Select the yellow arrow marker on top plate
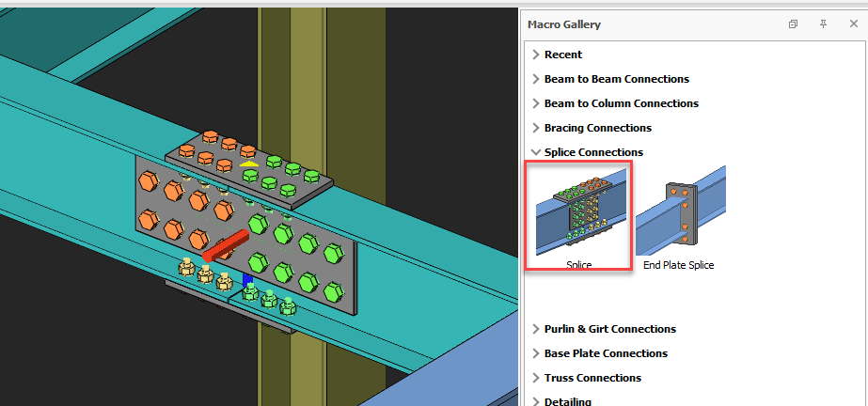 click(x=248, y=164)
